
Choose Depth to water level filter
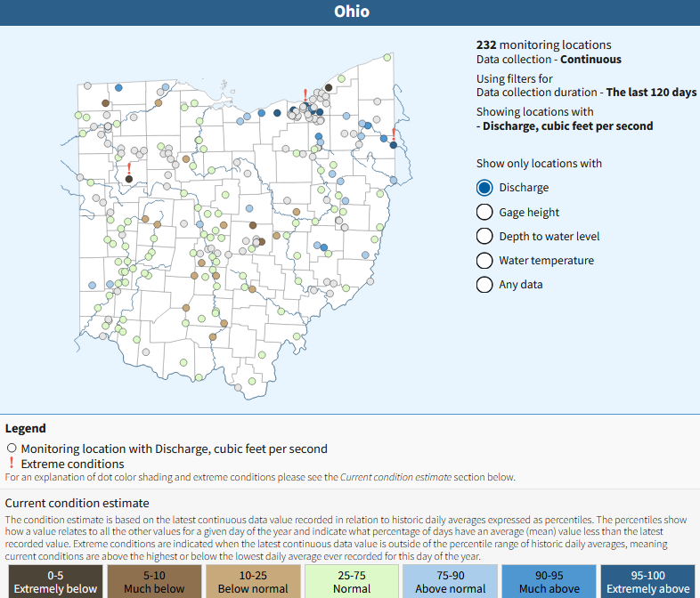point(484,236)
